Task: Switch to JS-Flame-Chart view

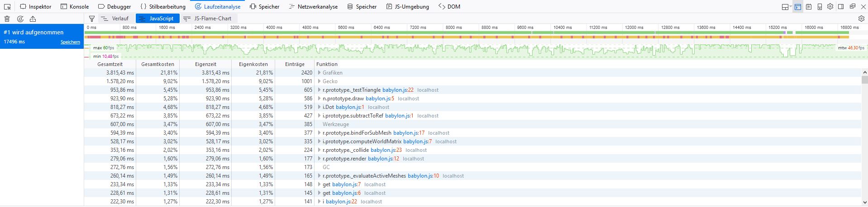Action: [x=208, y=19]
